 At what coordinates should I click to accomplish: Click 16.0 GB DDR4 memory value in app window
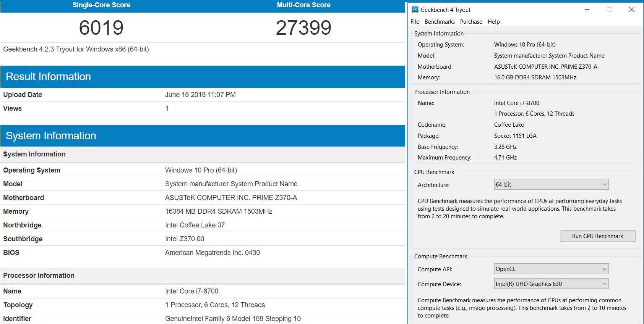tap(535, 77)
